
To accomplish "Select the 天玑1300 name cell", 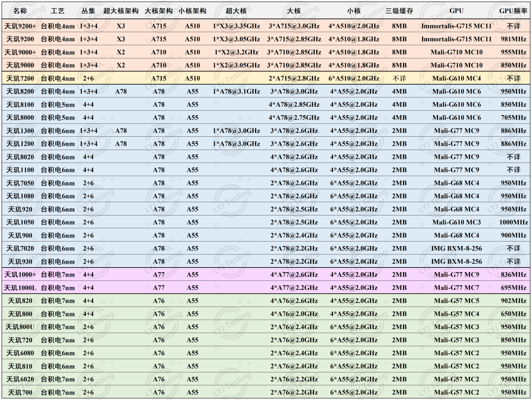I will pos(20,130).
